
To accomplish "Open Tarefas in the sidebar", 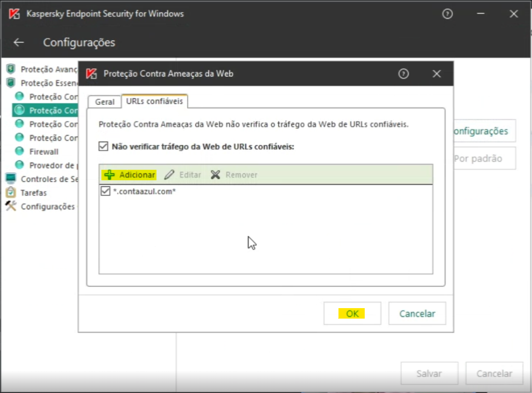I will click(x=33, y=193).
